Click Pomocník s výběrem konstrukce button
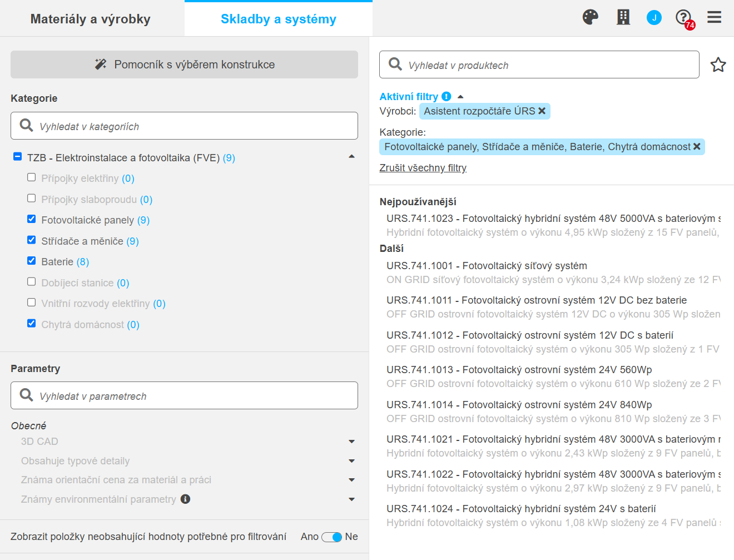 point(184,65)
